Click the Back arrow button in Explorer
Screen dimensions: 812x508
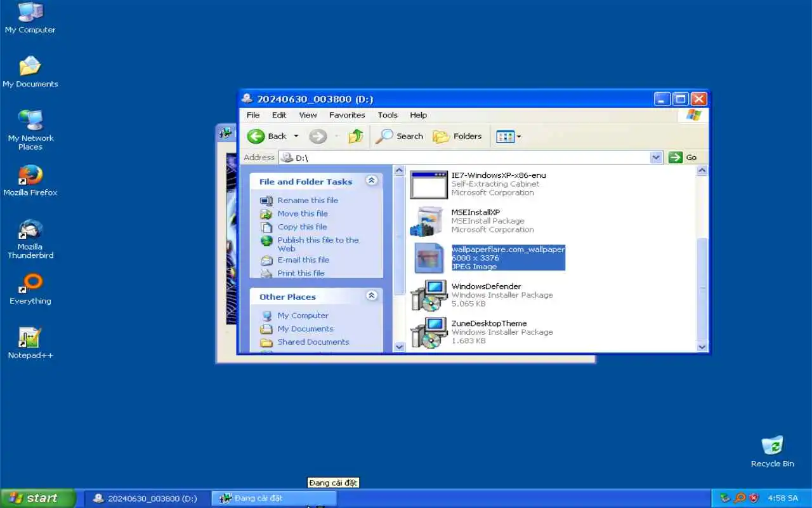tap(268, 136)
